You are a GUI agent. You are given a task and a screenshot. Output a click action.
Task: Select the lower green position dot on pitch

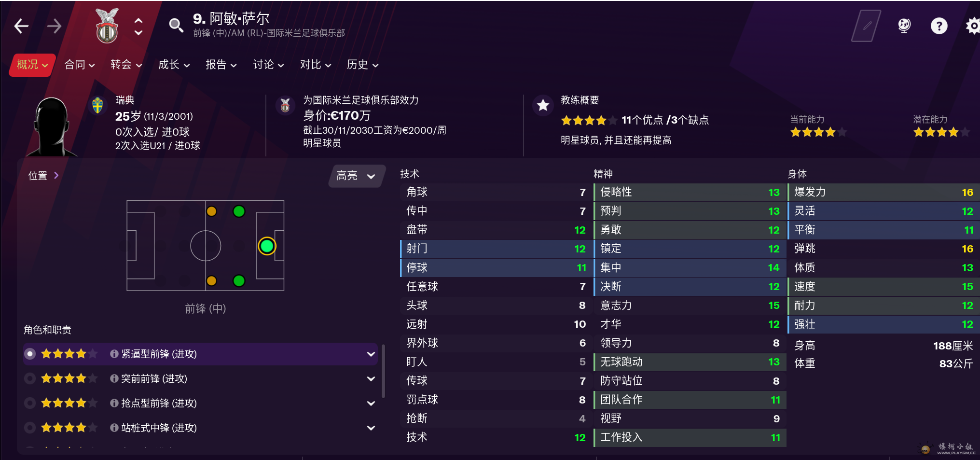point(239,281)
